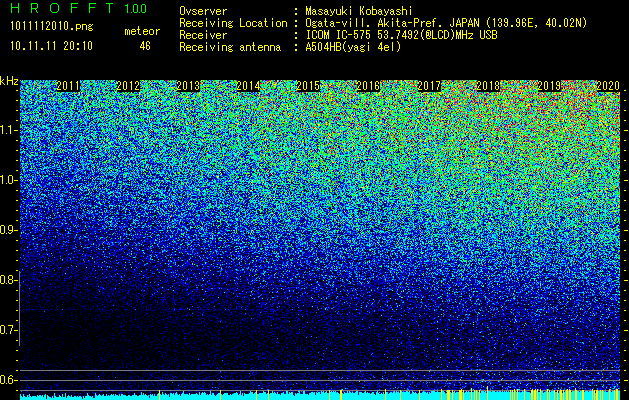
Task: Click the meteor count 46
Action: coord(145,46)
